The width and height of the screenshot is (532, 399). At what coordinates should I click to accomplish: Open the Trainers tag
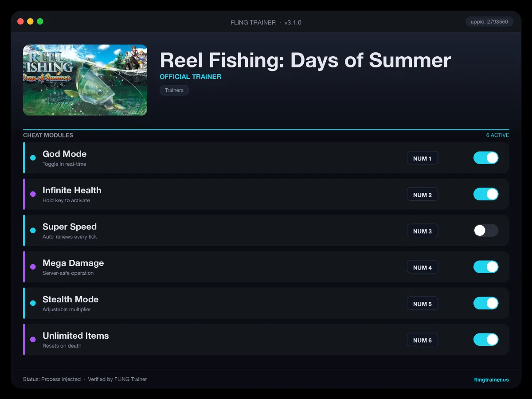[174, 90]
